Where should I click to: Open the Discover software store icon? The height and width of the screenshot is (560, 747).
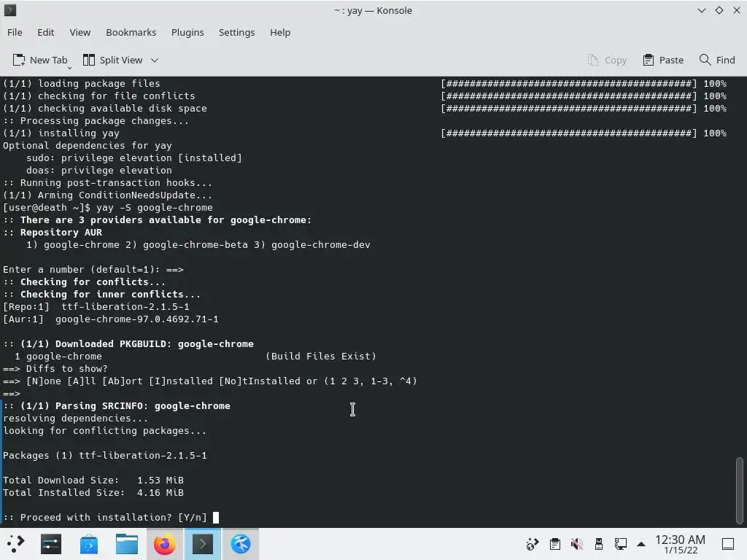pos(88,544)
